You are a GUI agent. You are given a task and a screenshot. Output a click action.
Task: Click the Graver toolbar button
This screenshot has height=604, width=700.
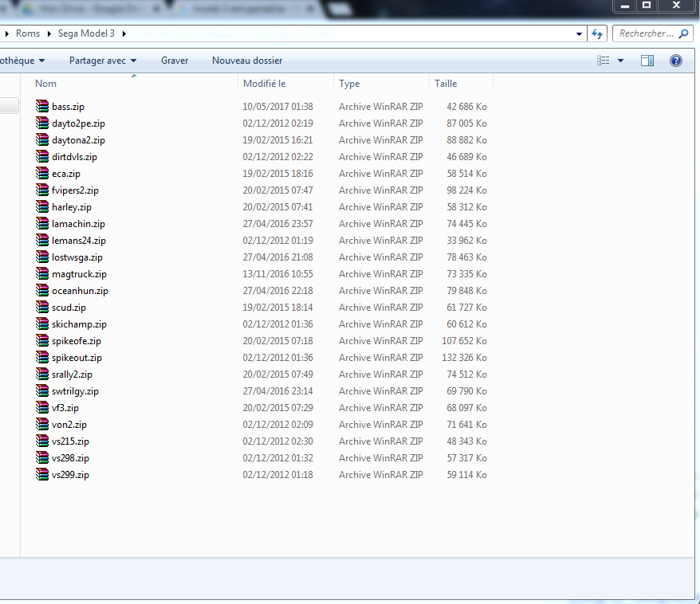coord(175,61)
